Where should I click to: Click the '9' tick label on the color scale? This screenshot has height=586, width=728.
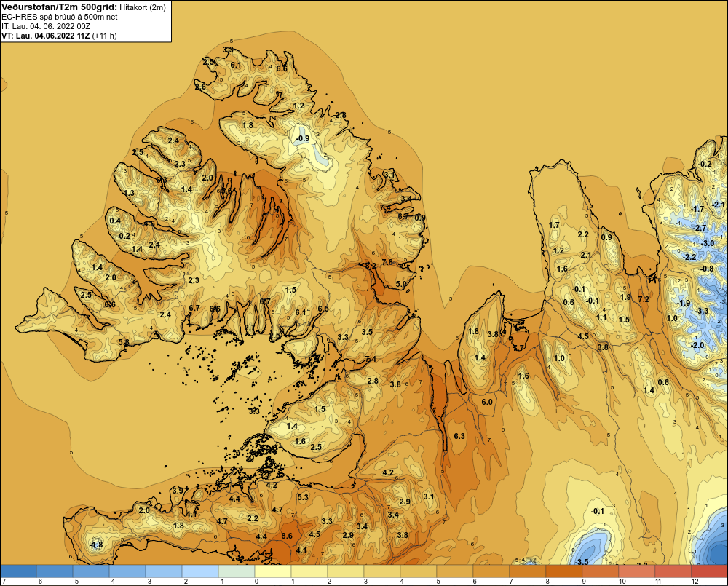click(x=584, y=582)
